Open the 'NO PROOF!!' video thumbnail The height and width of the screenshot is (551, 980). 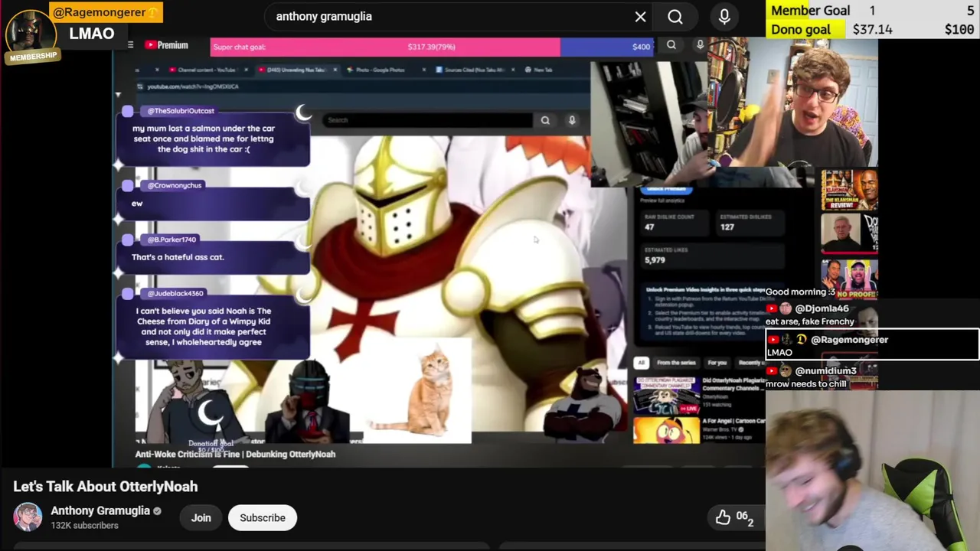tap(849, 279)
